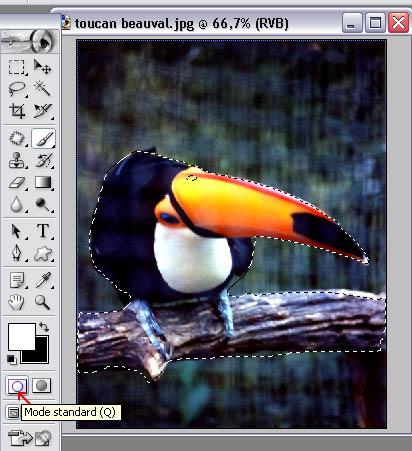The height and width of the screenshot is (451, 412).
Task: Select the Eraser tool
Action: pos(17,183)
